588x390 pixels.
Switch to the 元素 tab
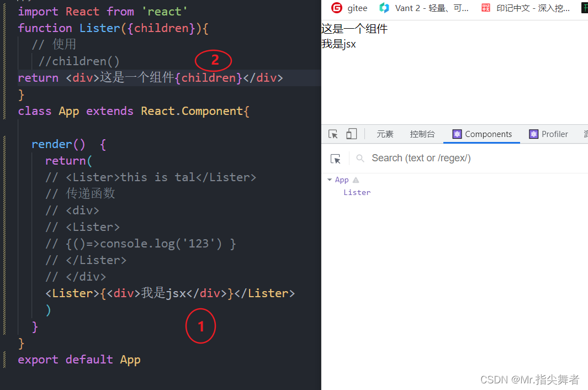(x=385, y=134)
